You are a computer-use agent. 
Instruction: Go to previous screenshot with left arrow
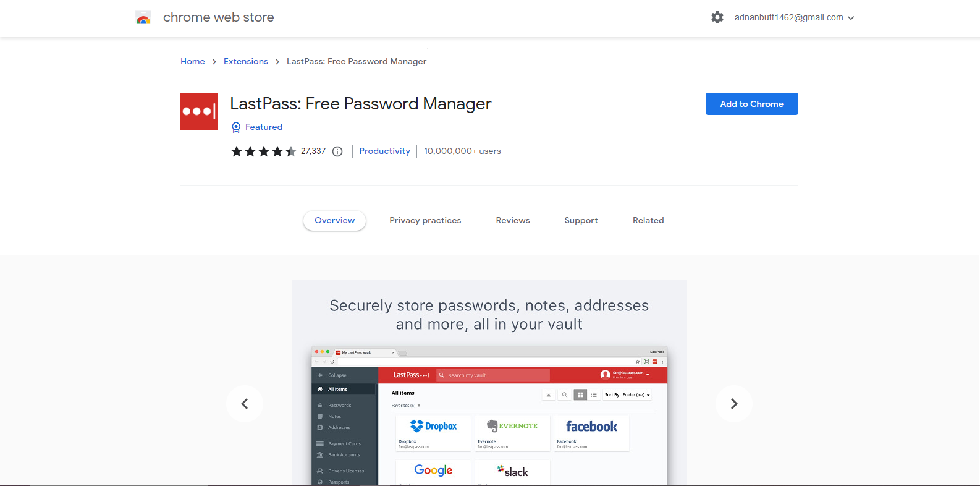245,404
